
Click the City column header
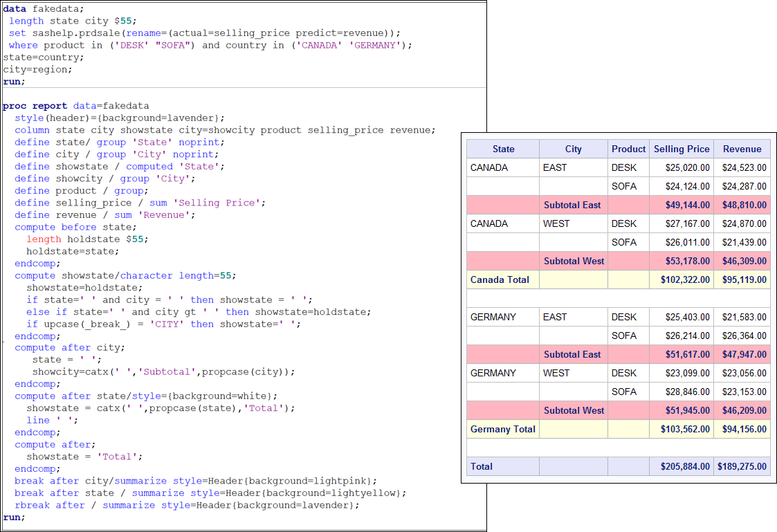[x=573, y=149]
